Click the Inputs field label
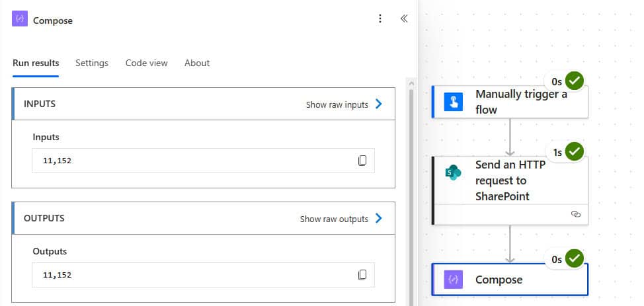 click(x=46, y=137)
